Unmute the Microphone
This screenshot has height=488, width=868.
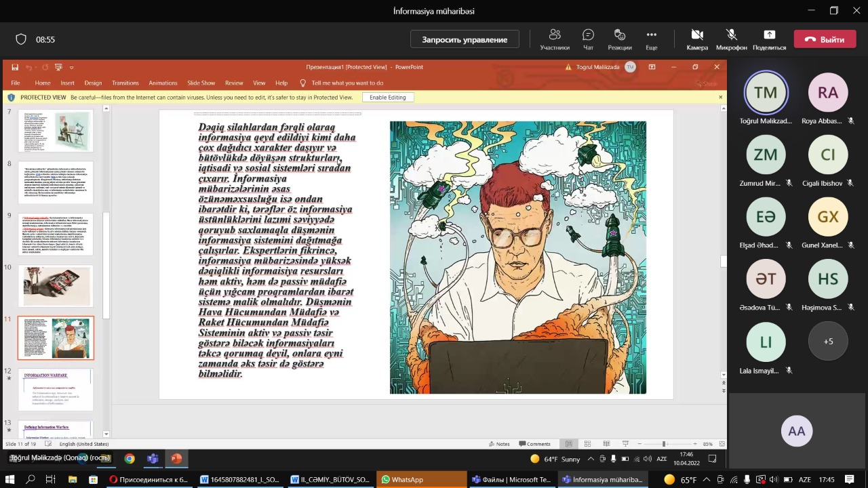click(x=731, y=39)
